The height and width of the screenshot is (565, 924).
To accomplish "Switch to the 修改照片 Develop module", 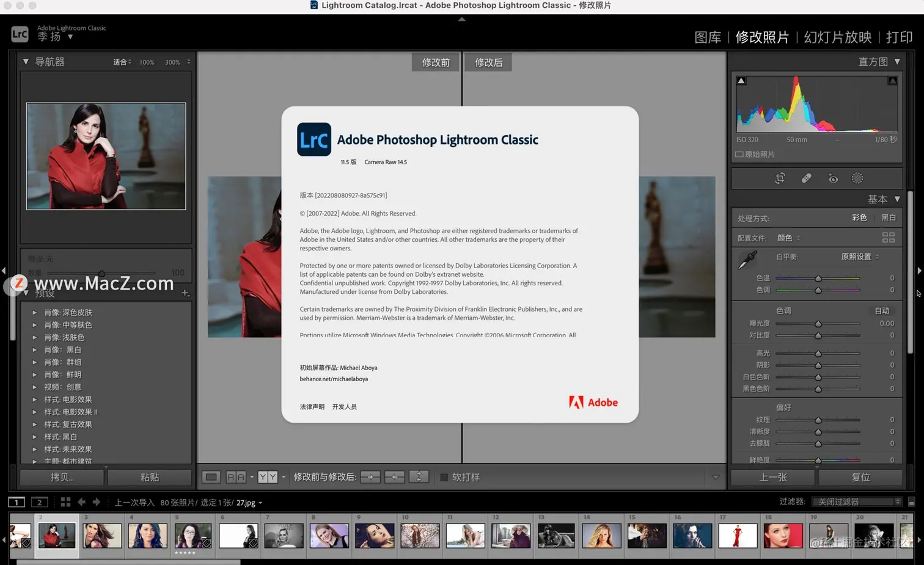I will point(762,37).
